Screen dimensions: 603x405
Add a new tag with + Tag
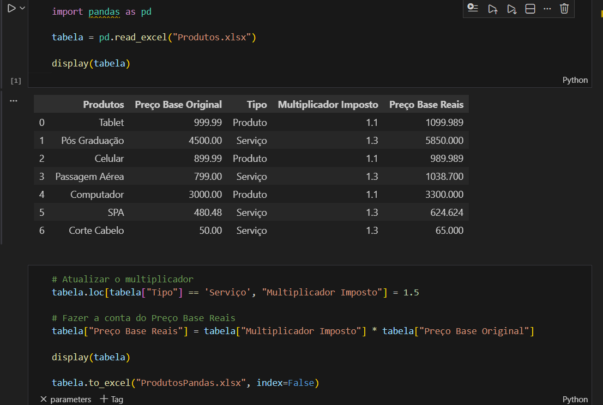111,399
